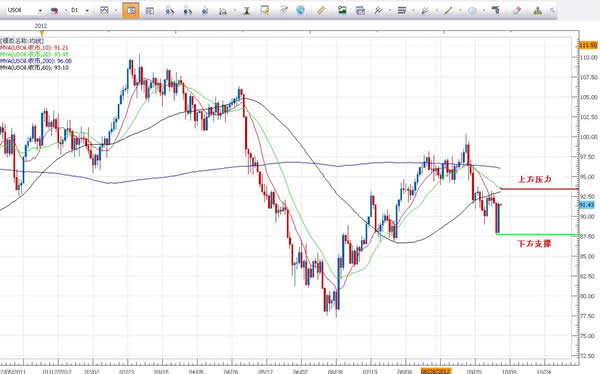This screenshot has height=374, width=600.
Task: Click the green figure icon near the toolbar end
Action: 538,11
